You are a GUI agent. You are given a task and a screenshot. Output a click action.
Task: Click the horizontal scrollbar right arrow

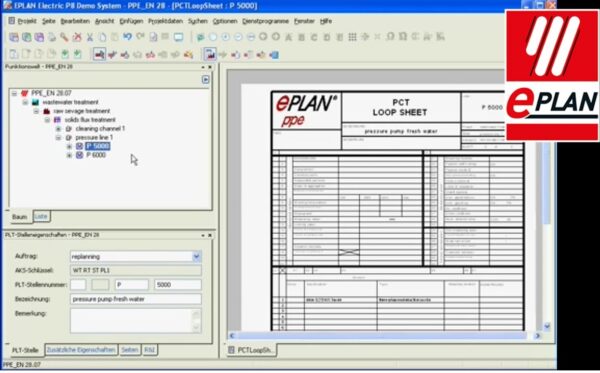(x=537, y=336)
